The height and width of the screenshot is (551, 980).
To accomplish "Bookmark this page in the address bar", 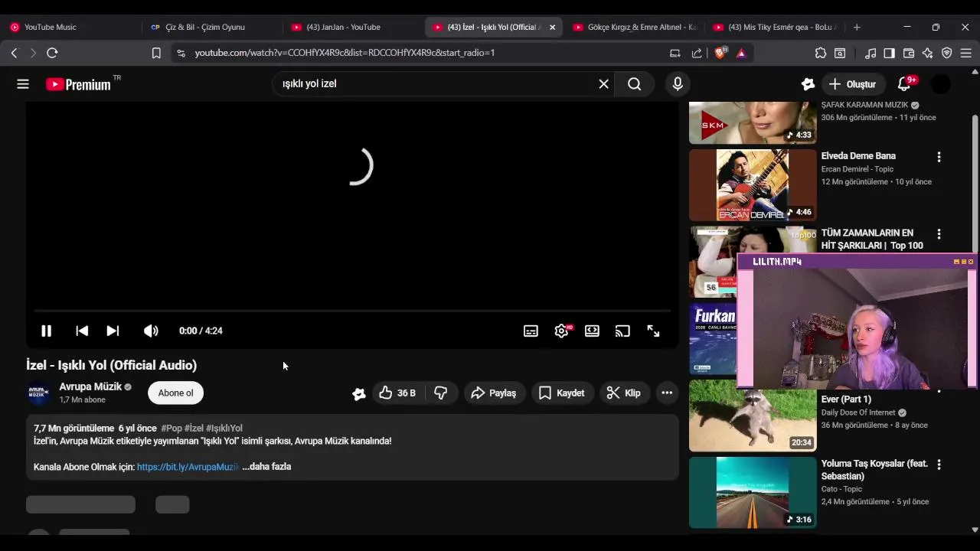I will pos(156,53).
